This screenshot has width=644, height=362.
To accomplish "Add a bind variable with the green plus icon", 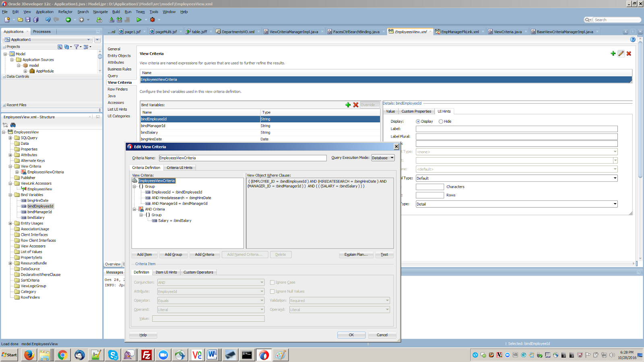I will (x=349, y=105).
